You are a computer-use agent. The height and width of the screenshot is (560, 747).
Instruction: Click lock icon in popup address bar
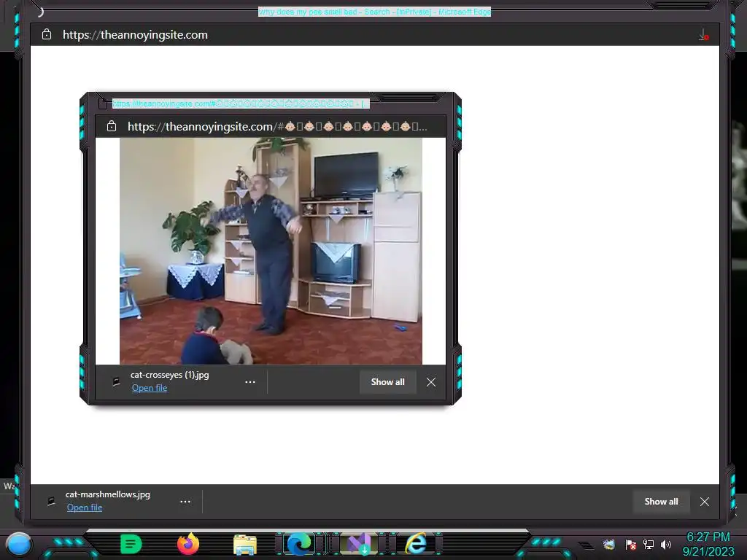tap(112, 126)
